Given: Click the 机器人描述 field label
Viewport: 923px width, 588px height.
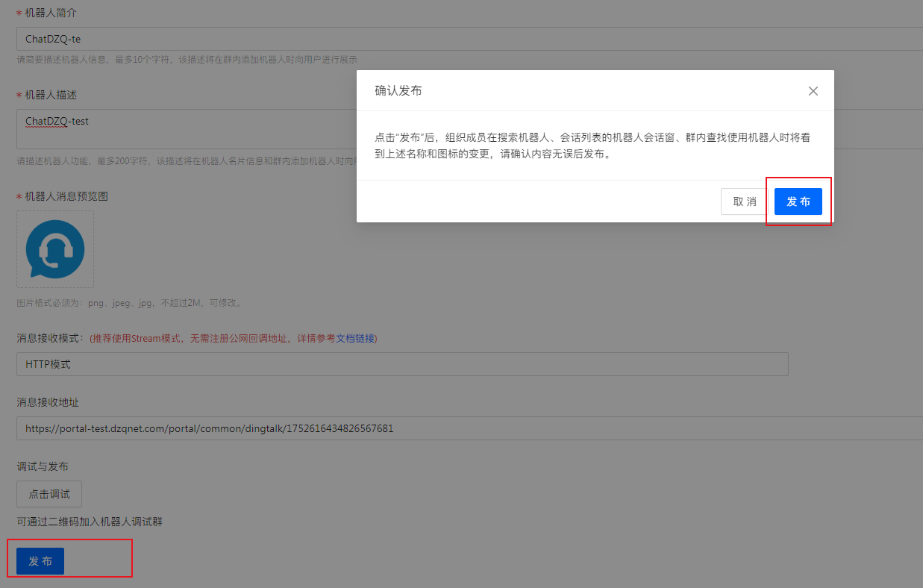Looking at the screenshot, I should point(51,95).
